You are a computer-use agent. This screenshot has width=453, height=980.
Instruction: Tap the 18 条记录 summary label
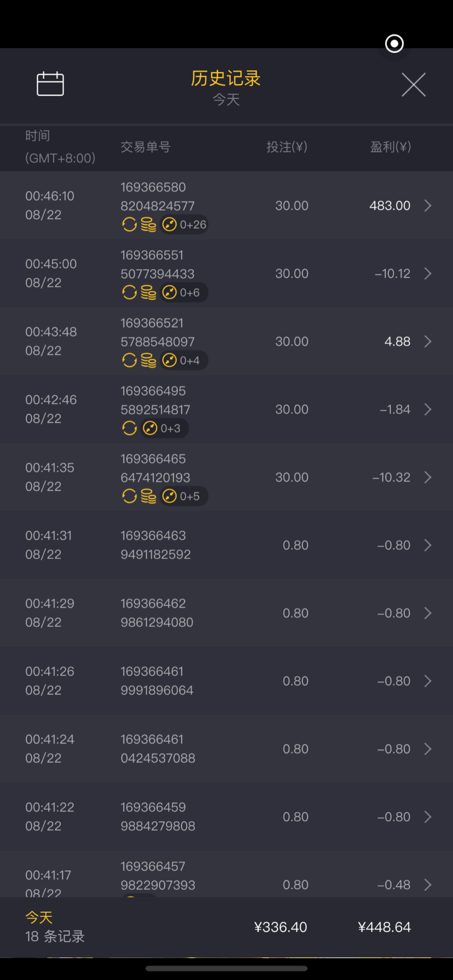coord(55,936)
